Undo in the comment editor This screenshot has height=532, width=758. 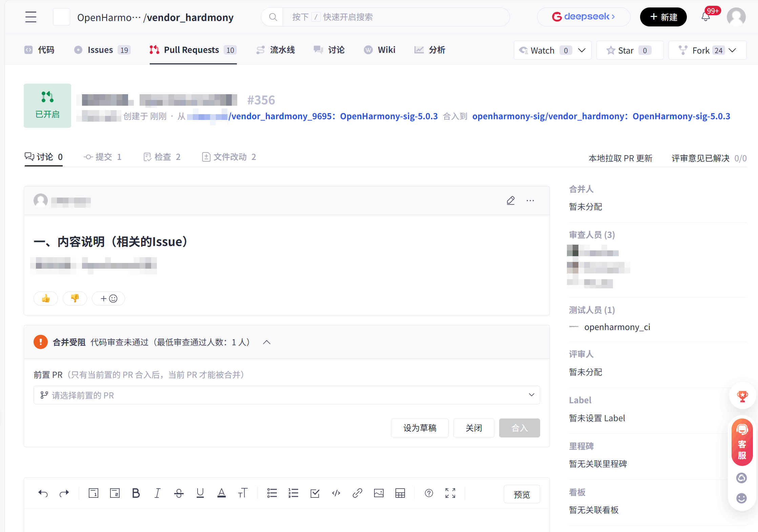tap(43, 493)
